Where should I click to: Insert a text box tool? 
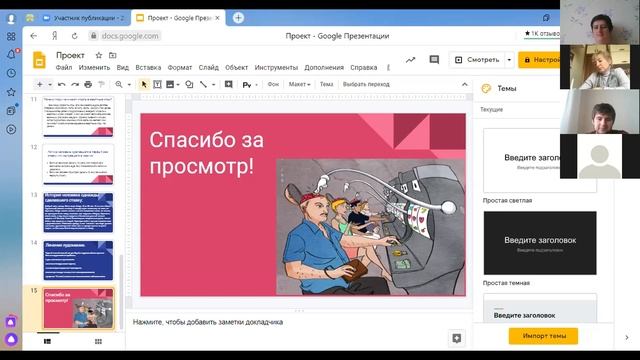coord(157,84)
